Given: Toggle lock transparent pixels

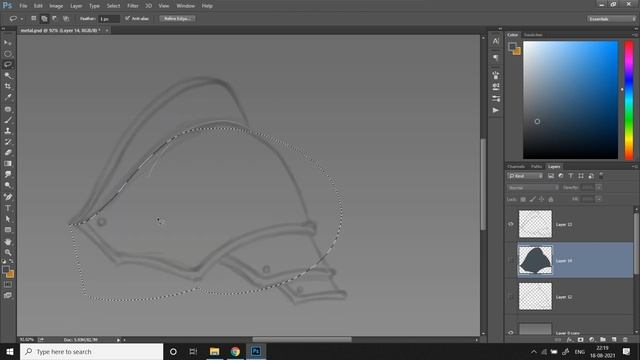Looking at the screenshot, I should [x=523, y=199].
